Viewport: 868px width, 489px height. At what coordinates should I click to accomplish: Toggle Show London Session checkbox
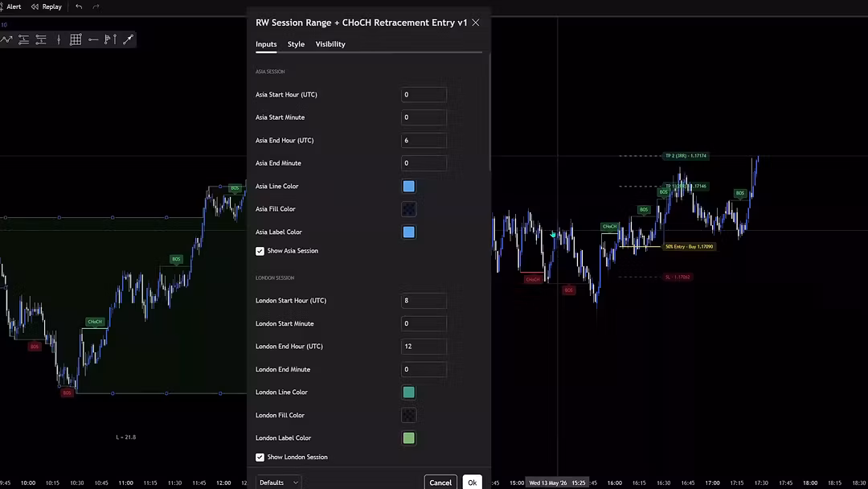[260, 458]
